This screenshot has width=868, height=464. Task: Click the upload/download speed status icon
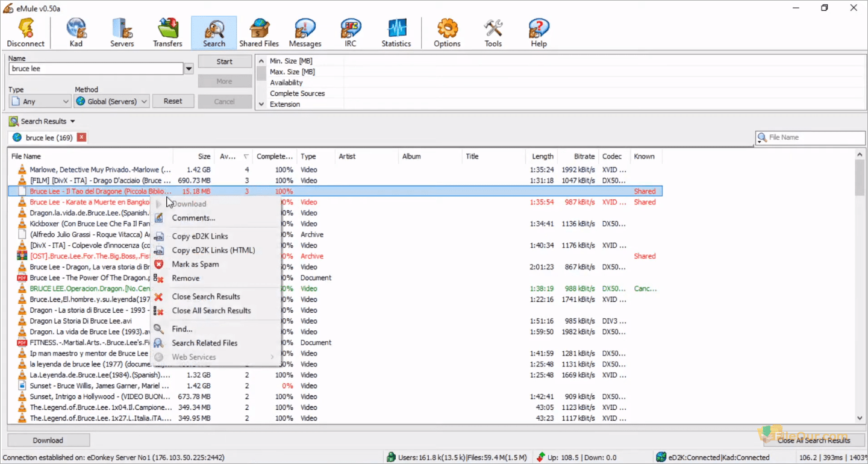point(541,457)
